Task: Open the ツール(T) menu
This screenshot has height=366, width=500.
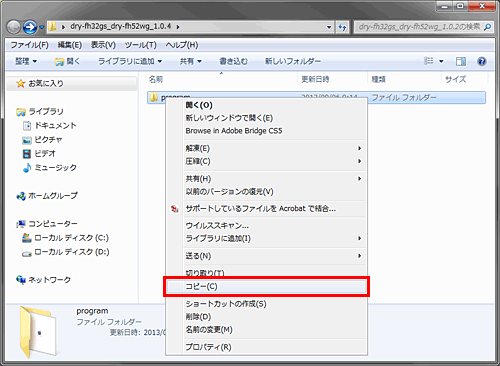Action: pos(141,45)
